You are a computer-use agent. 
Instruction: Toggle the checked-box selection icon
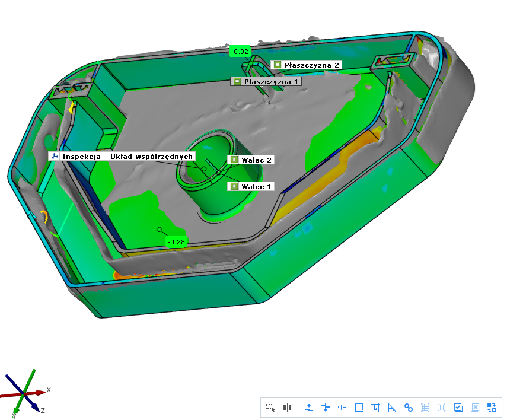click(458, 408)
